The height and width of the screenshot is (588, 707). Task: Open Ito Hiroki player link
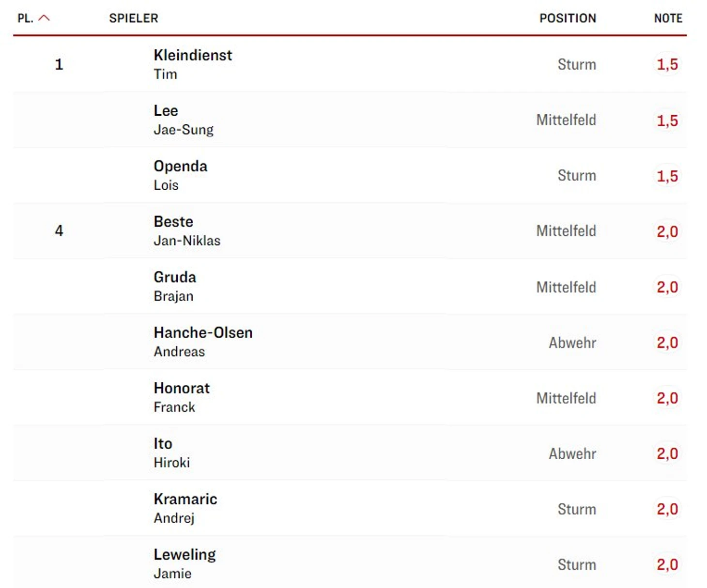click(171, 453)
